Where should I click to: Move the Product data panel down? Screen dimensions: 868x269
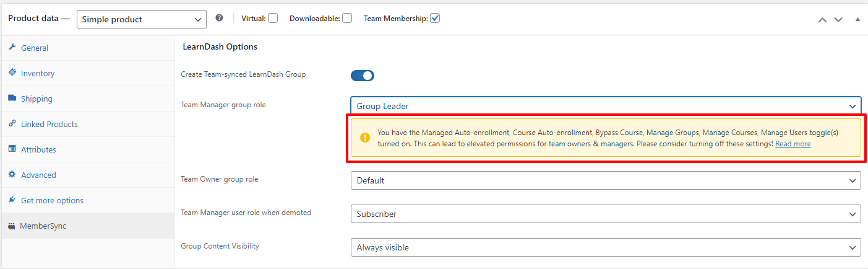click(838, 19)
